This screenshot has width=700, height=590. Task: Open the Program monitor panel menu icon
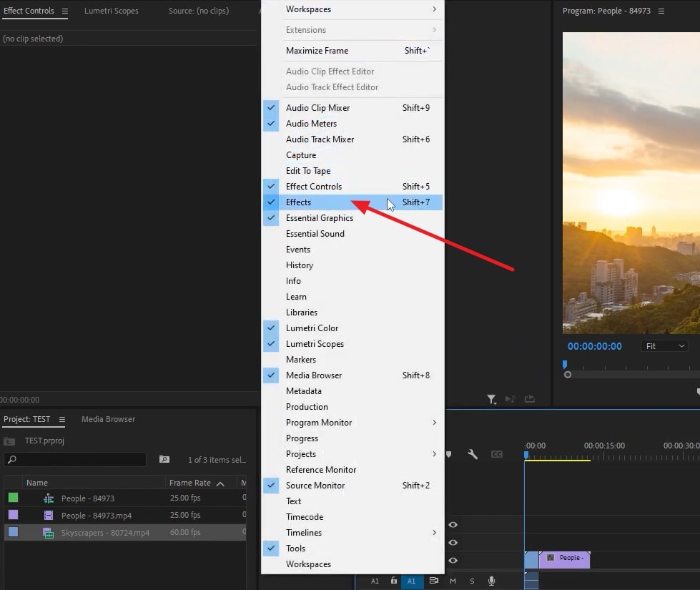tap(661, 11)
